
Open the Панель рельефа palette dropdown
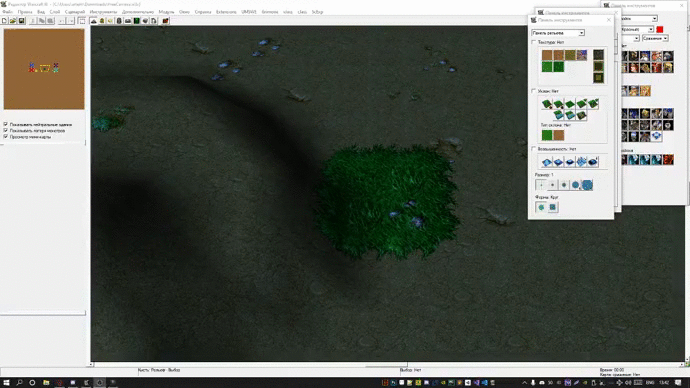tap(558, 33)
